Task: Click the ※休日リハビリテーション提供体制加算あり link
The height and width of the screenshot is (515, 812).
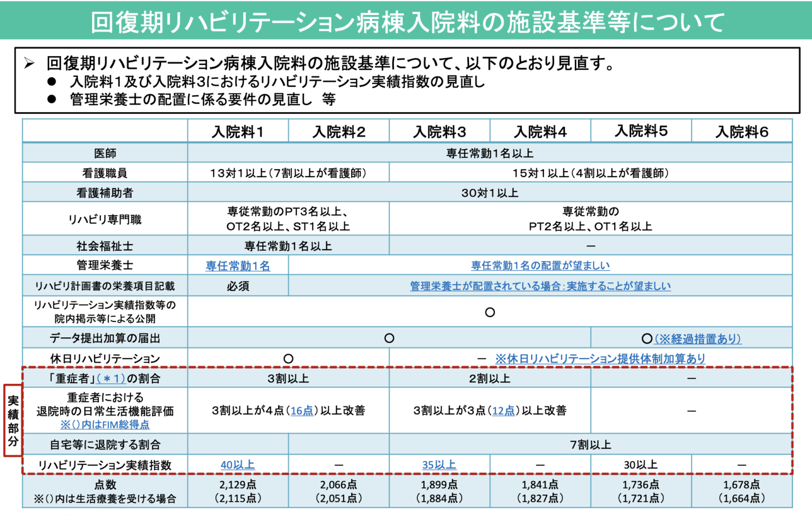Action: 599,359
